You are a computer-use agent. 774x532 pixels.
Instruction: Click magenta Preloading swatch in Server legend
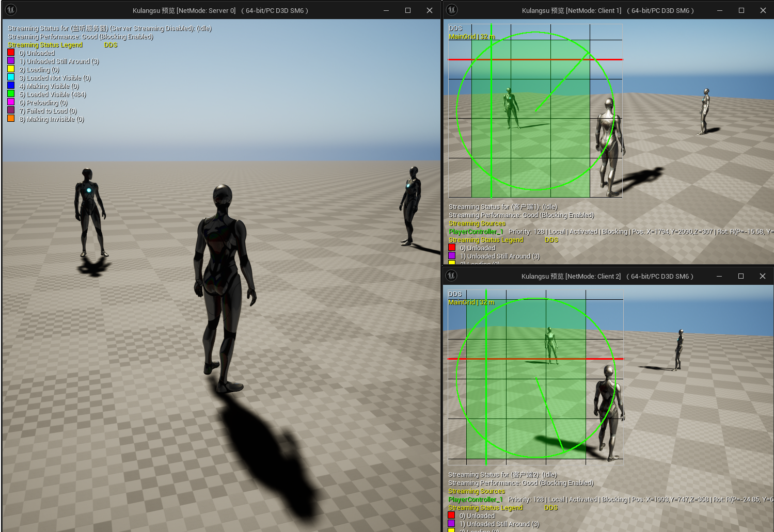click(x=11, y=102)
